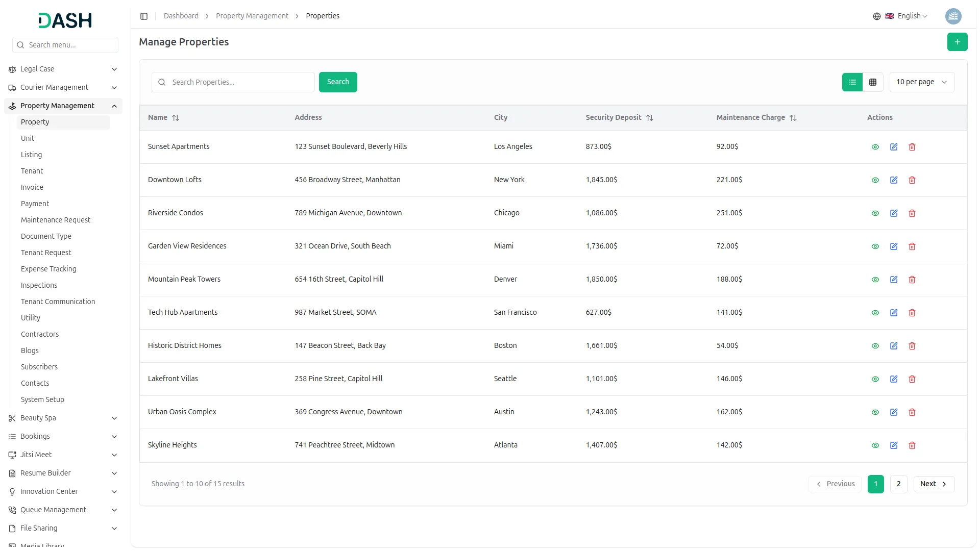Screen dimensions: 980x551
Task: View details of Sunset Apartments
Action: (x=875, y=147)
